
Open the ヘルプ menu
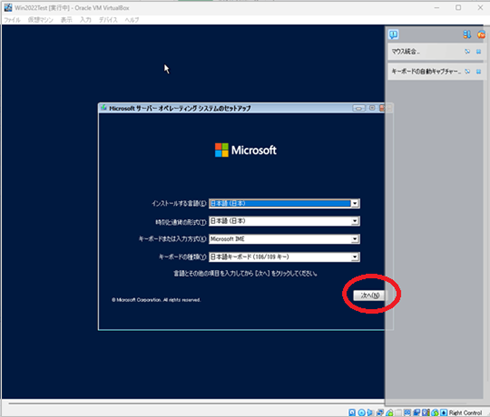(x=132, y=20)
